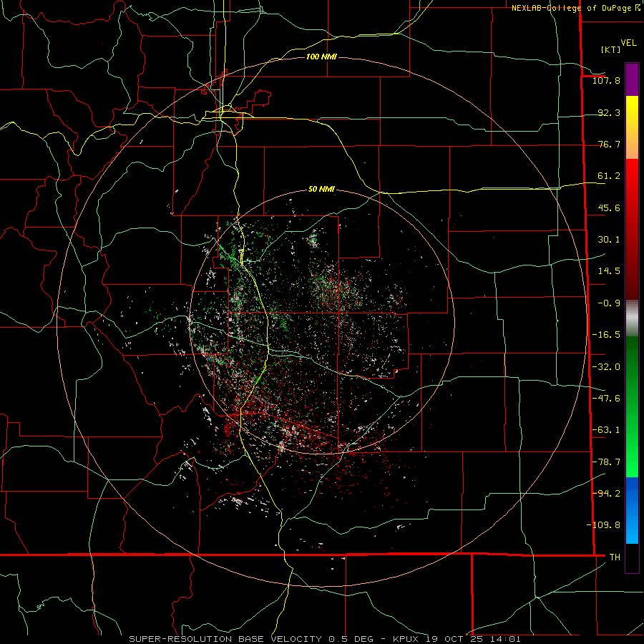Click the -0.9 legend value
The image size is (644, 644).
pyautogui.click(x=609, y=303)
